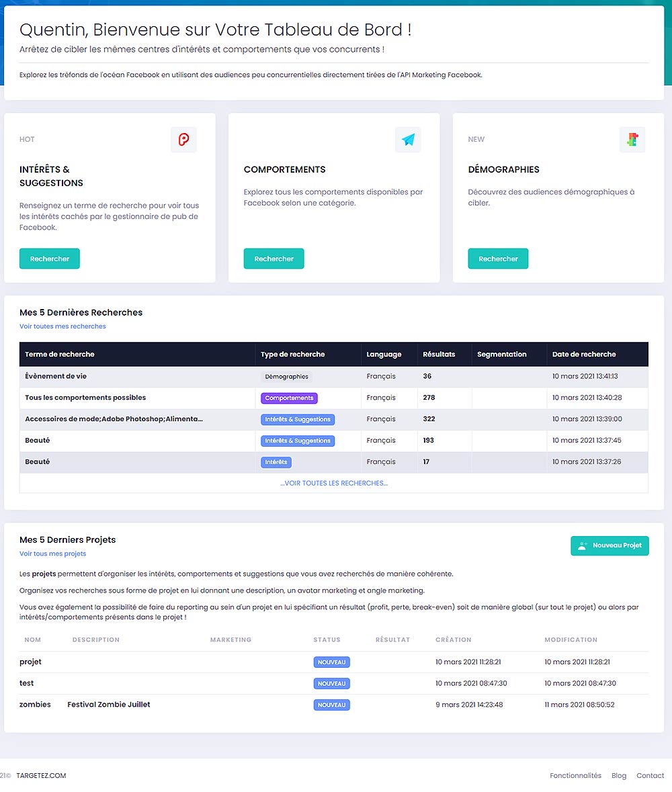Click Intérêts & Suggestions badge with 322 results

click(298, 419)
